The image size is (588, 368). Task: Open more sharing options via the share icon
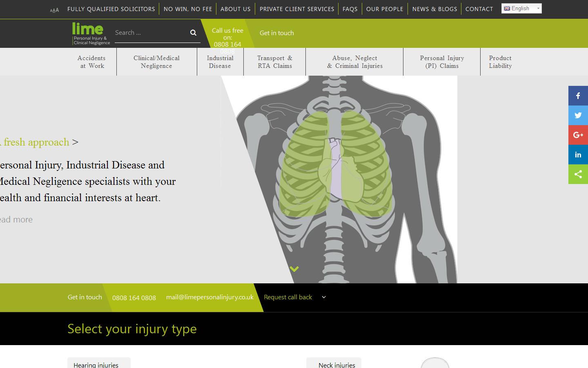[578, 174]
